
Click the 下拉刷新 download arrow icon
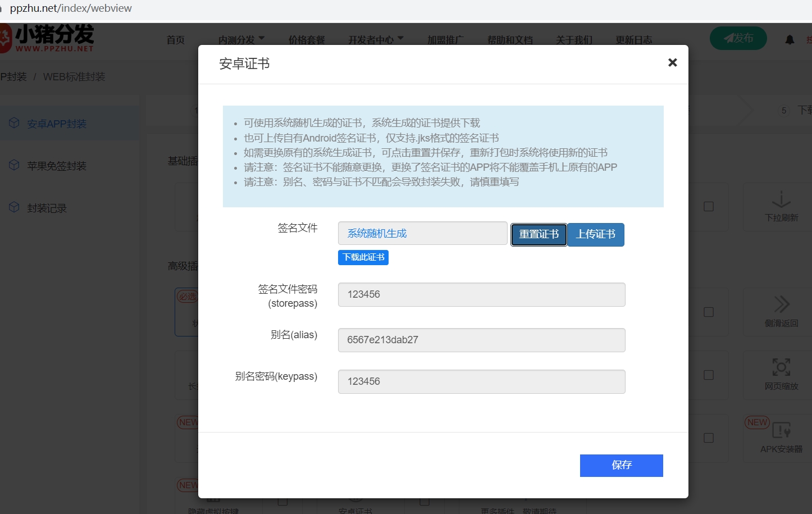pyautogui.click(x=781, y=200)
